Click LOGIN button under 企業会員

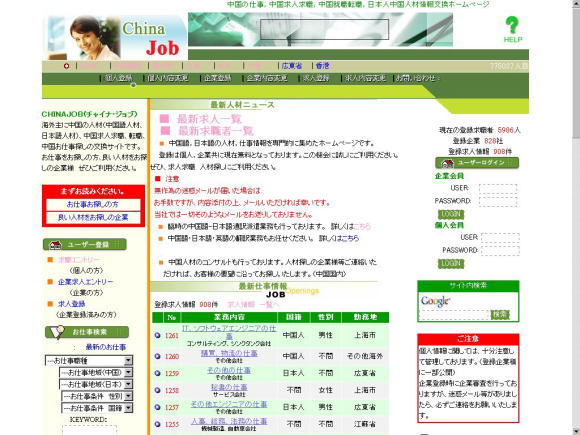pyautogui.click(x=451, y=215)
